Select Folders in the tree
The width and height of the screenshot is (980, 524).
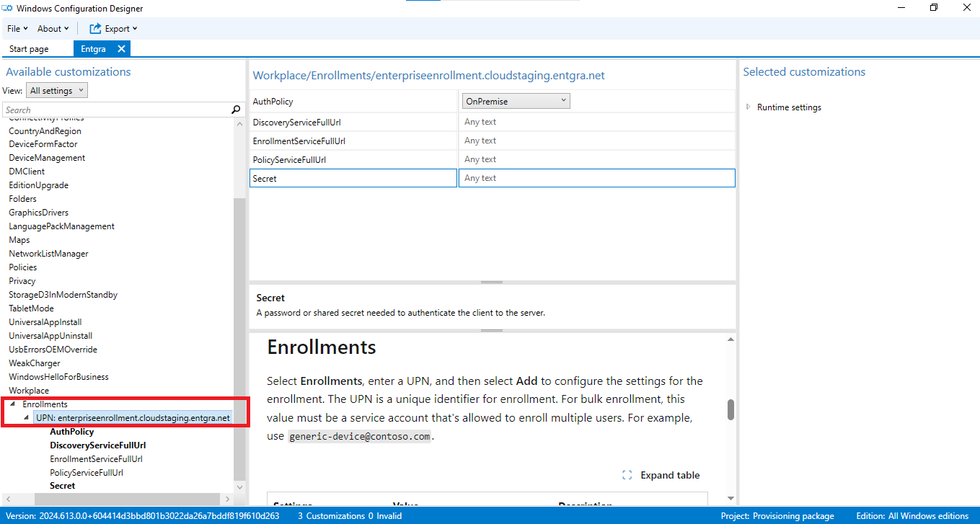[x=22, y=199]
